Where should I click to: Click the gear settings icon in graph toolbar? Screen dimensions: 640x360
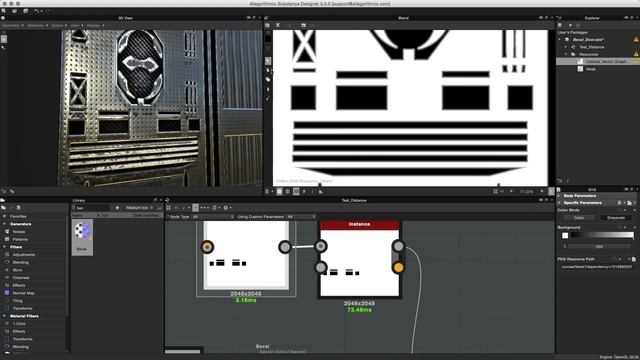[x=226, y=208]
